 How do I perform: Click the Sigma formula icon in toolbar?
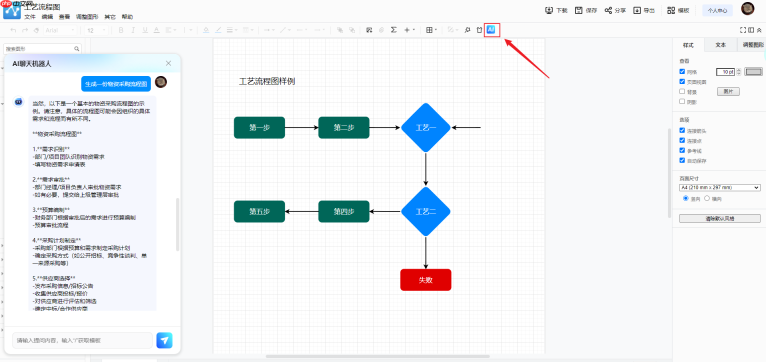[x=394, y=30]
